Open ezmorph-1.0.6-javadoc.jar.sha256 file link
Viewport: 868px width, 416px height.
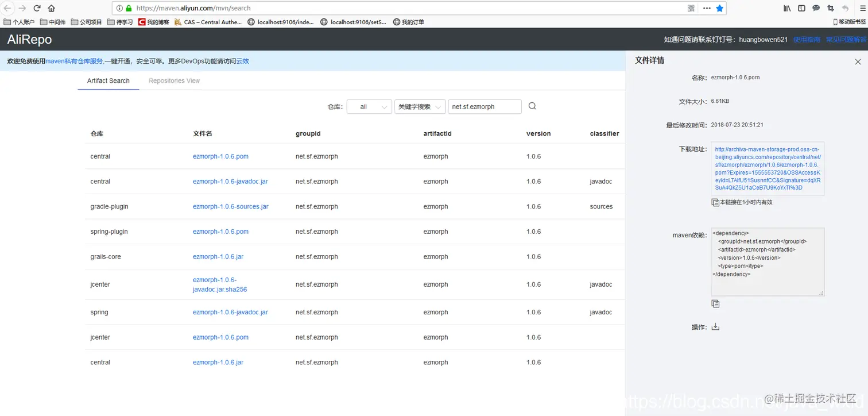[x=220, y=284]
